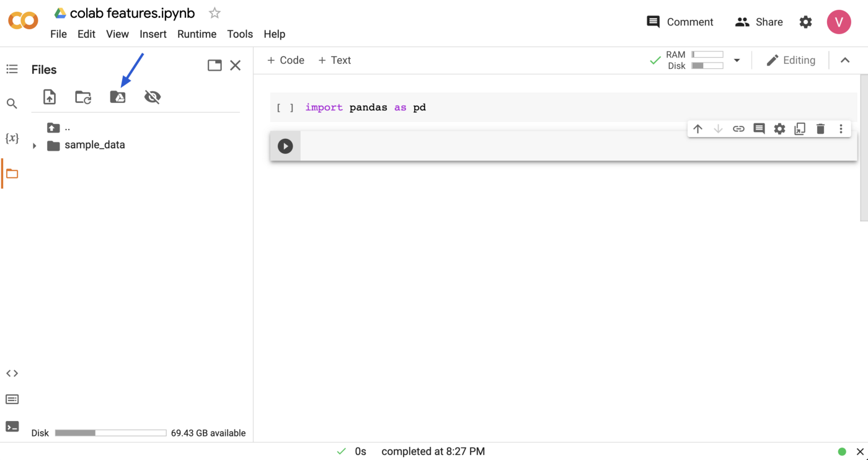Open the find and replace search icon
Screen dimensions: 868x460
point(12,104)
